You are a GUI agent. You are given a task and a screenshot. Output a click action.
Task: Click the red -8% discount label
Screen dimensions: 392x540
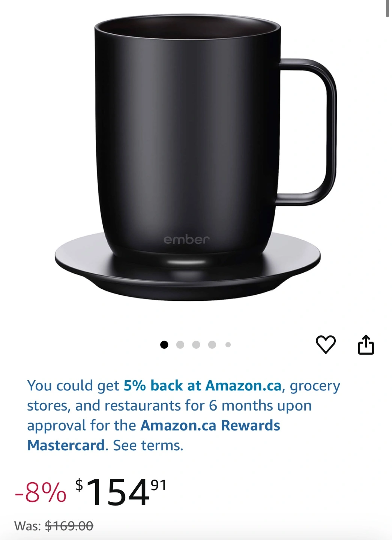pyautogui.click(x=41, y=492)
